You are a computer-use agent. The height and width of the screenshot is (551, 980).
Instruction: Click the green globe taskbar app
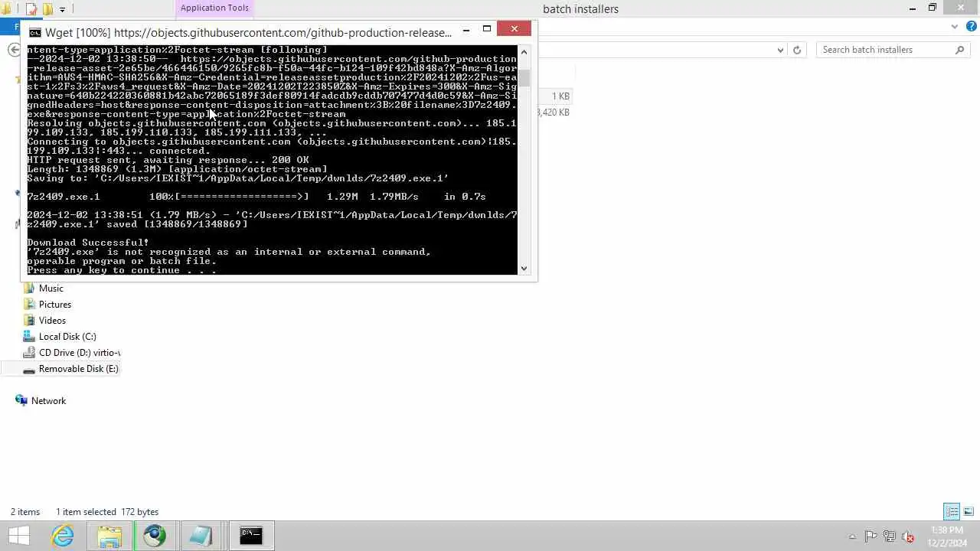(155, 536)
